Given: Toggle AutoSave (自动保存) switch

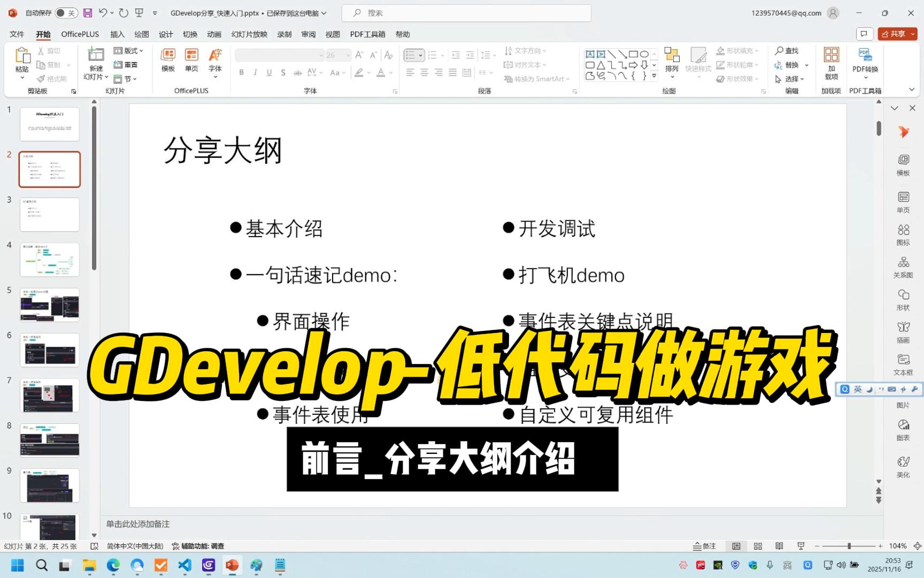Looking at the screenshot, I should (x=66, y=13).
